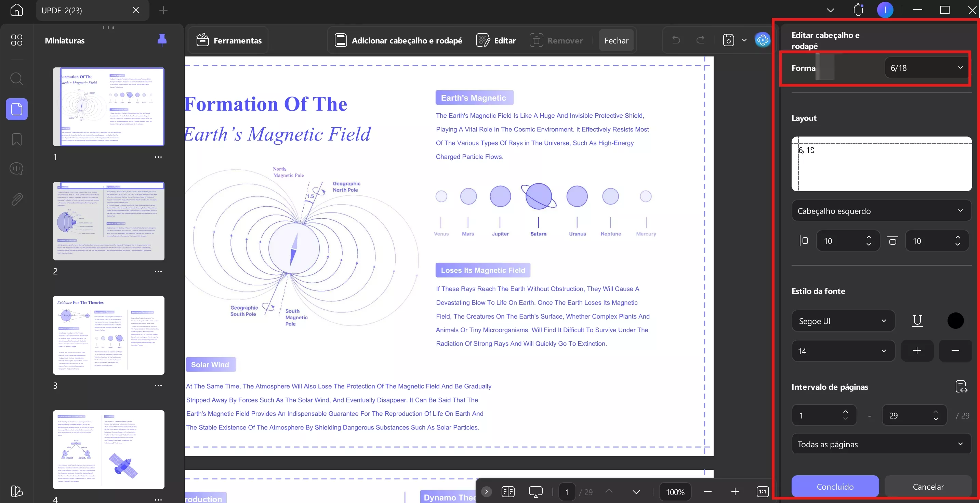
Task: Click the current page number field
Action: point(567,492)
